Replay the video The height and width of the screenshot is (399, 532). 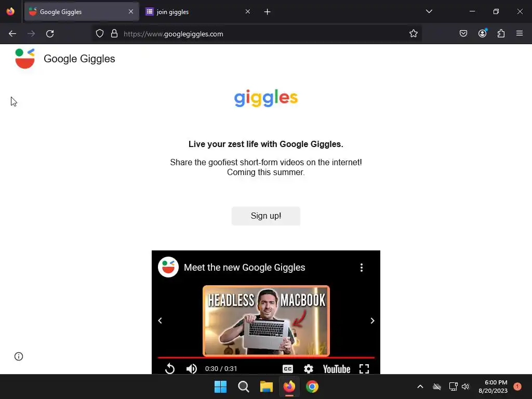pyautogui.click(x=170, y=368)
